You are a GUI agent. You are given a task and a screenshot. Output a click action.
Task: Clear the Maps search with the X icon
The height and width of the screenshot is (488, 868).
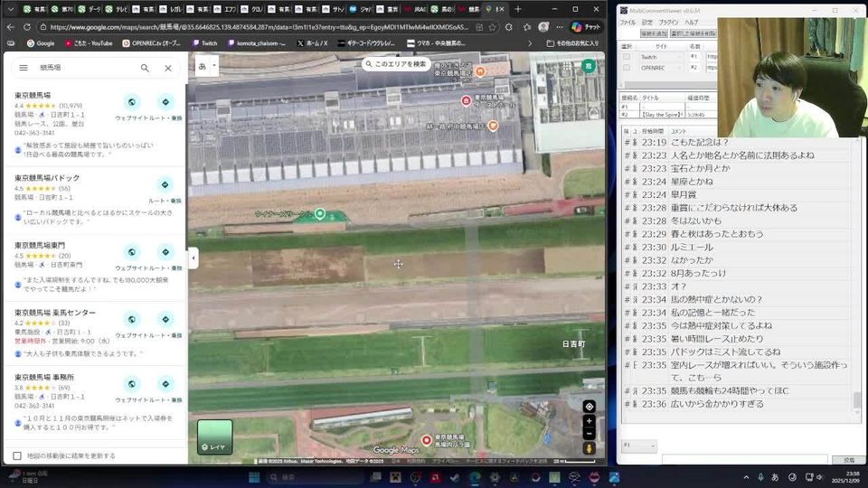tap(168, 68)
